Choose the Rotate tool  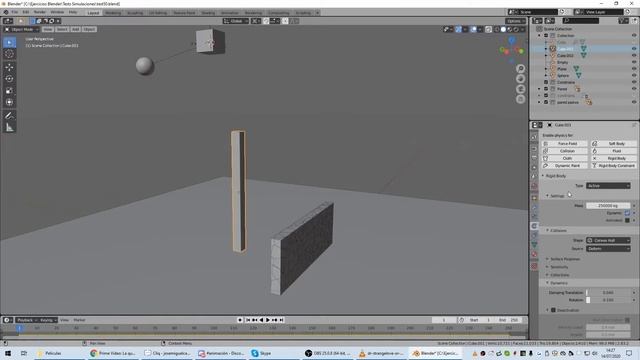(9, 79)
